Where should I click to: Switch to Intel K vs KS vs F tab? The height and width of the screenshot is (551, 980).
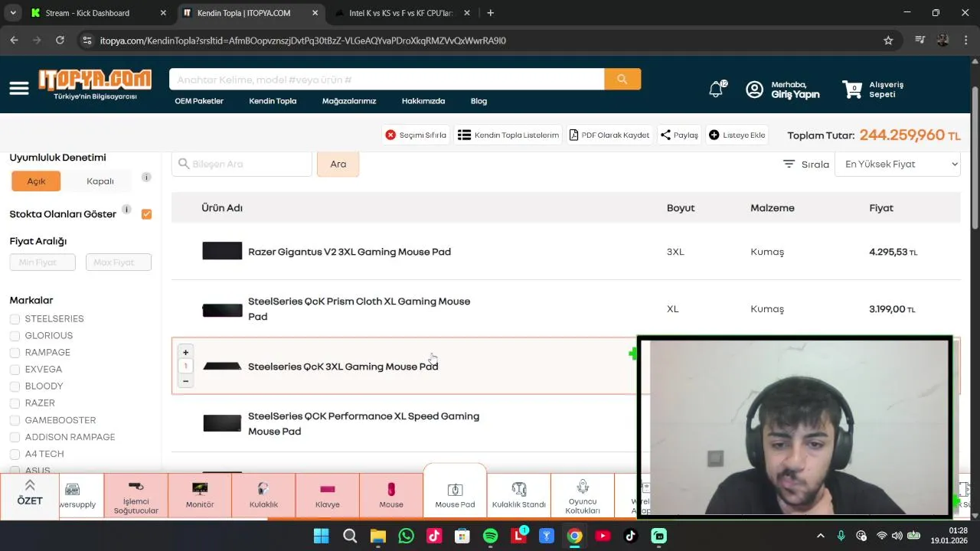pos(400,13)
